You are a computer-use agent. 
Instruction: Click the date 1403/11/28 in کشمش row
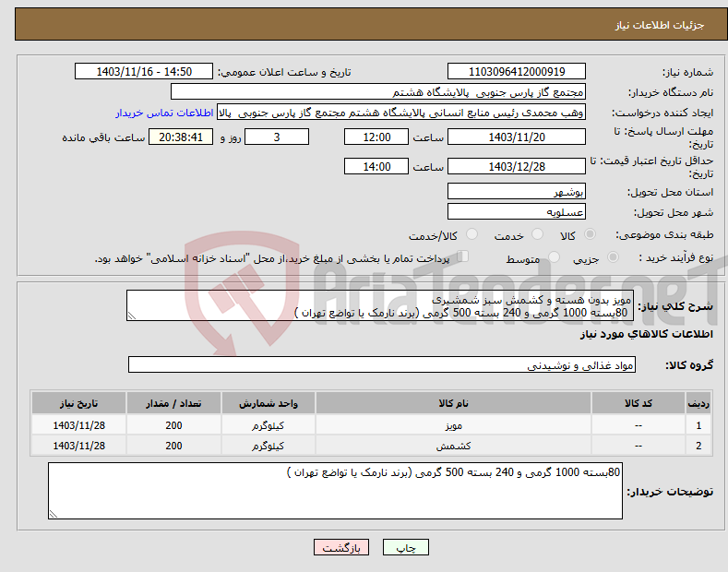click(79, 446)
